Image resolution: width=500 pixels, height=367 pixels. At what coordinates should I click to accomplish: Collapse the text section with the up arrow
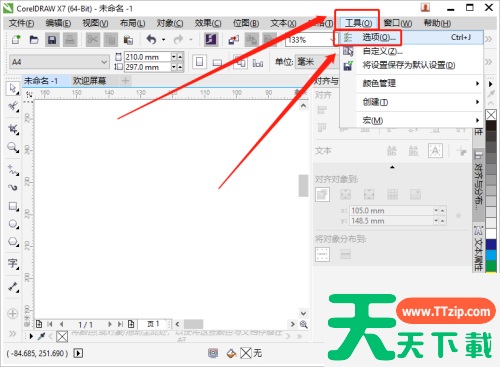pos(392,167)
